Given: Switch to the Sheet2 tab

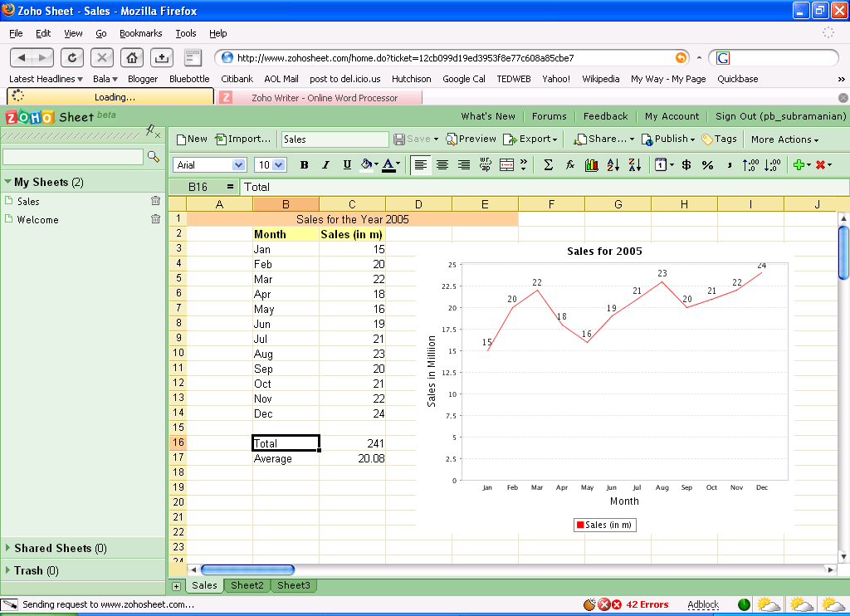Looking at the screenshot, I should tap(247, 585).
